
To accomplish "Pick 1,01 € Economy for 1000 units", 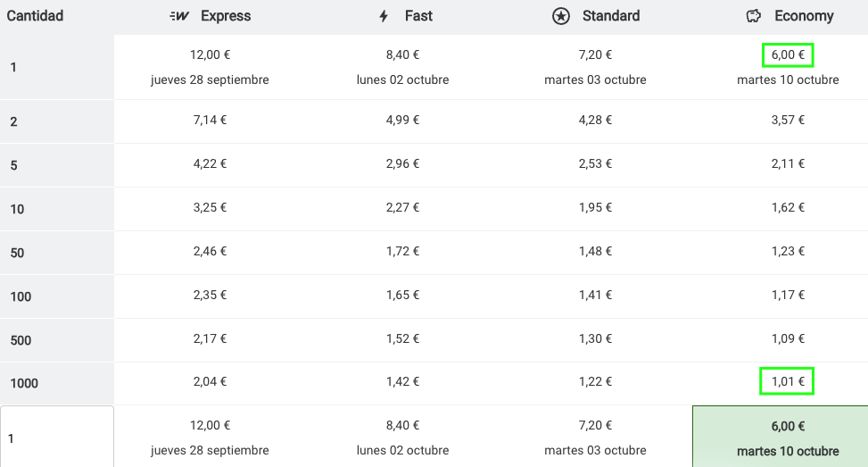I will point(787,381).
